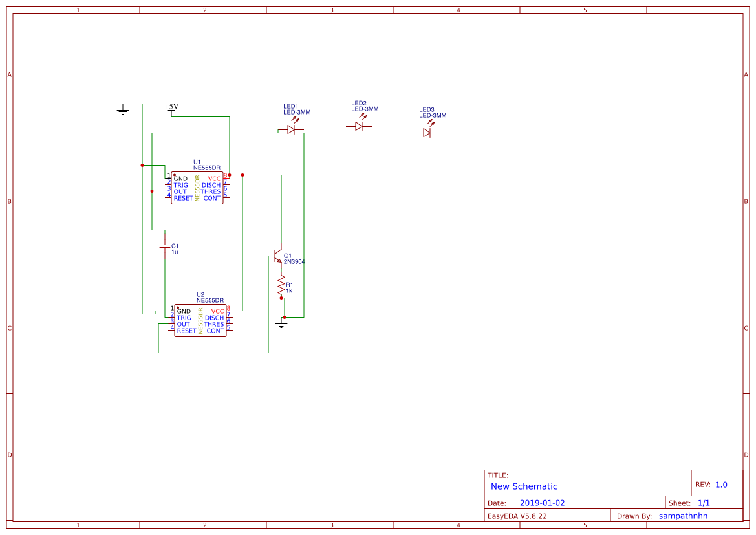
Task: Click the RESET pin label on U2
Action: pos(187,331)
